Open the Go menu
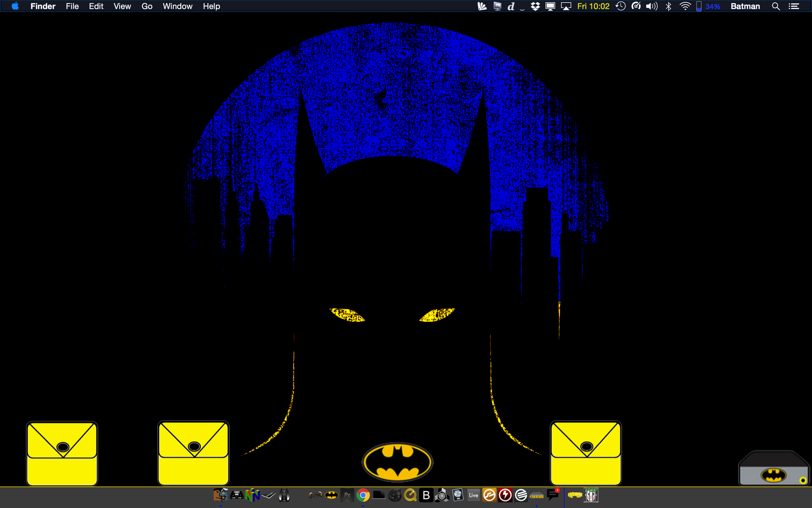 pyautogui.click(x=147, y=6)
